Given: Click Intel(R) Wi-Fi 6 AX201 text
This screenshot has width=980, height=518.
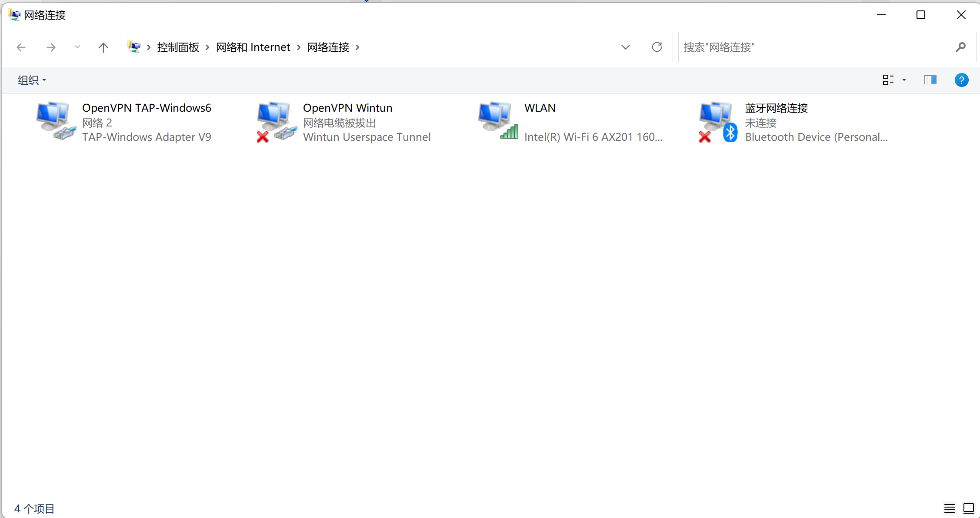Looking at the screenshot, I should click(x=593, y=137).
